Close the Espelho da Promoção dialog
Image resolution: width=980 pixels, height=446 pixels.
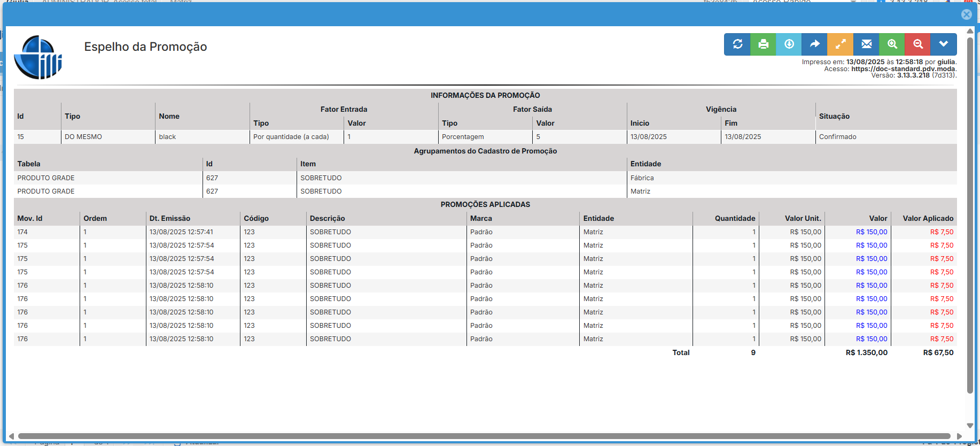[966, 14]
